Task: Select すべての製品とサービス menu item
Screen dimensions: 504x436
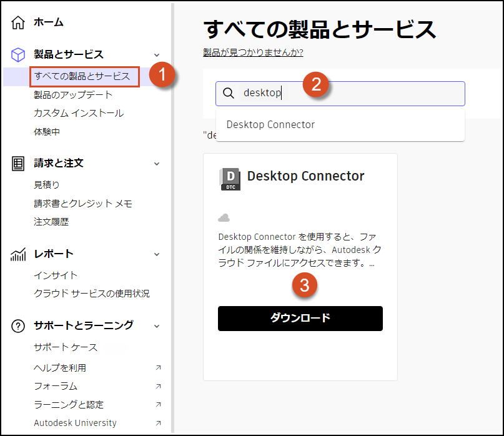Action: click(x=82, y=77)
